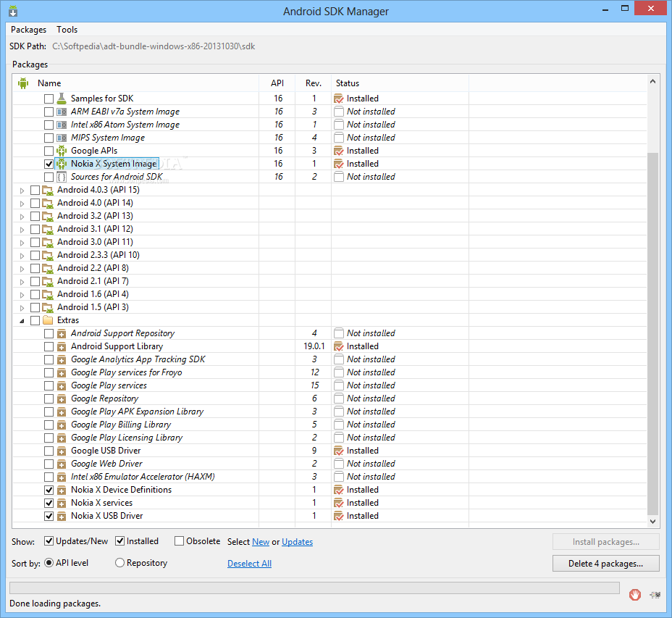Image resolution: width=672 pixels, height=618 pixels.
Task: Expand the Android 4.0.3 (API 15) node
Action: pos(22,191)
